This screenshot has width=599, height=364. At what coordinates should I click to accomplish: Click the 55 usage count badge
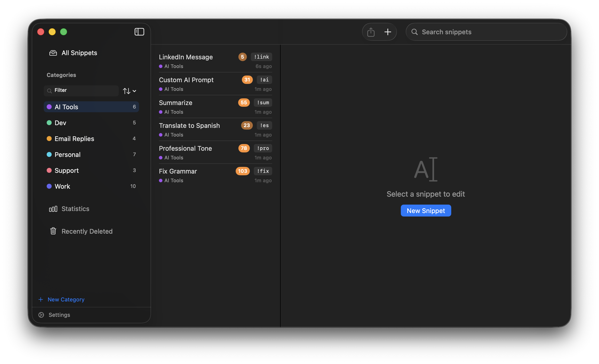[x=244, y=103]
